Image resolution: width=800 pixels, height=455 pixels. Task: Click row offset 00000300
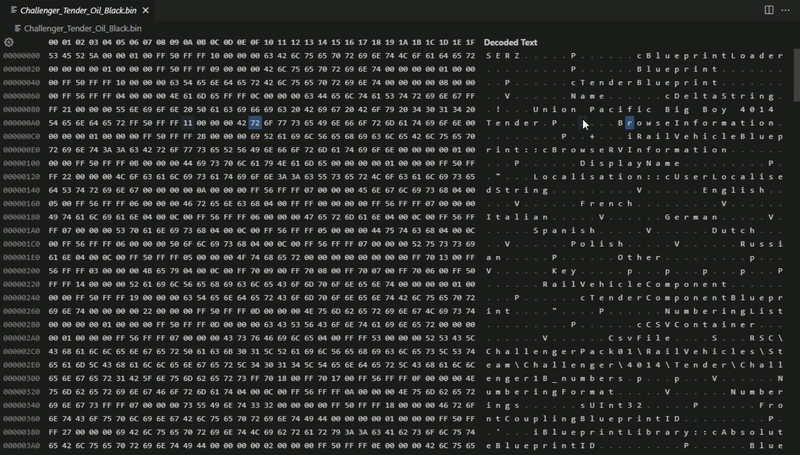coord(21,378)
